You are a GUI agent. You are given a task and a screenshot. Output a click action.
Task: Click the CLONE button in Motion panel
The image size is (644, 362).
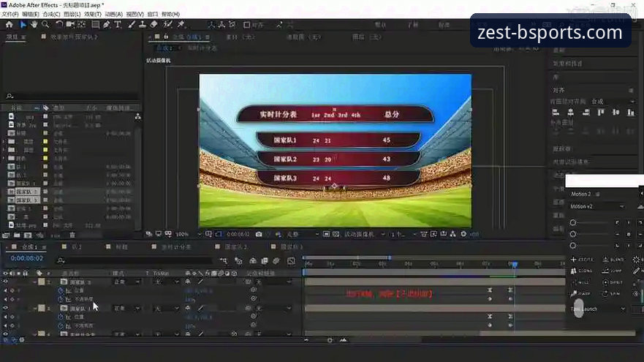(x=582, y=271)
